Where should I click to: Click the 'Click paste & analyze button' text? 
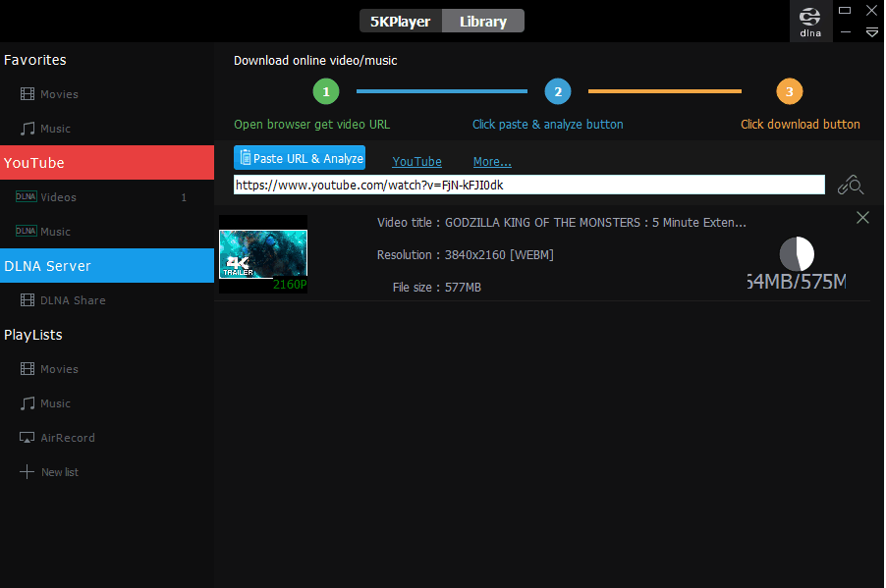(x=547, y=125)
